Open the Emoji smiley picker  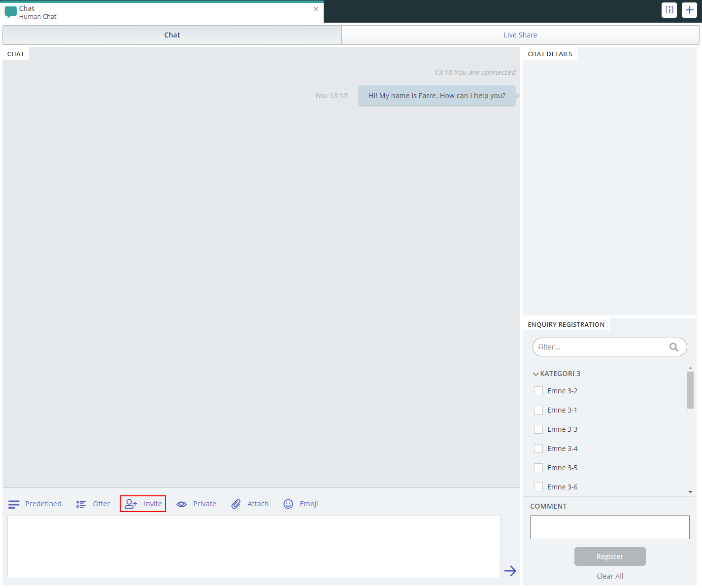pos(288,504)
